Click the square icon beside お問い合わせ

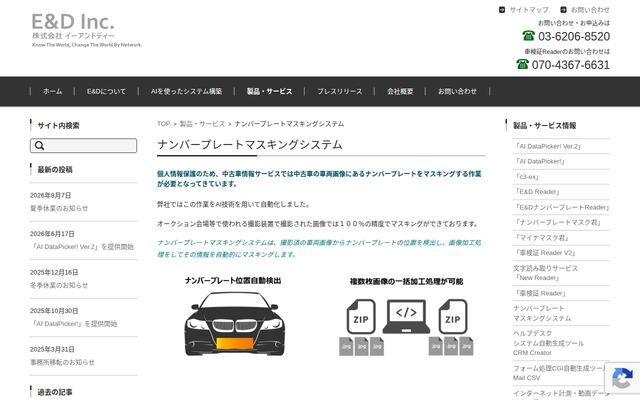[x=563, y=10]
